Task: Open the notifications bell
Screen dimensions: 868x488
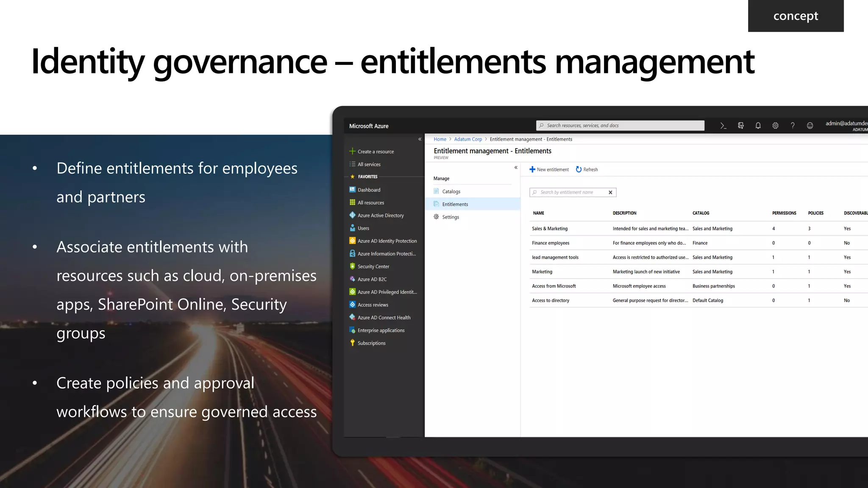Action: click(x=758, y=126)
